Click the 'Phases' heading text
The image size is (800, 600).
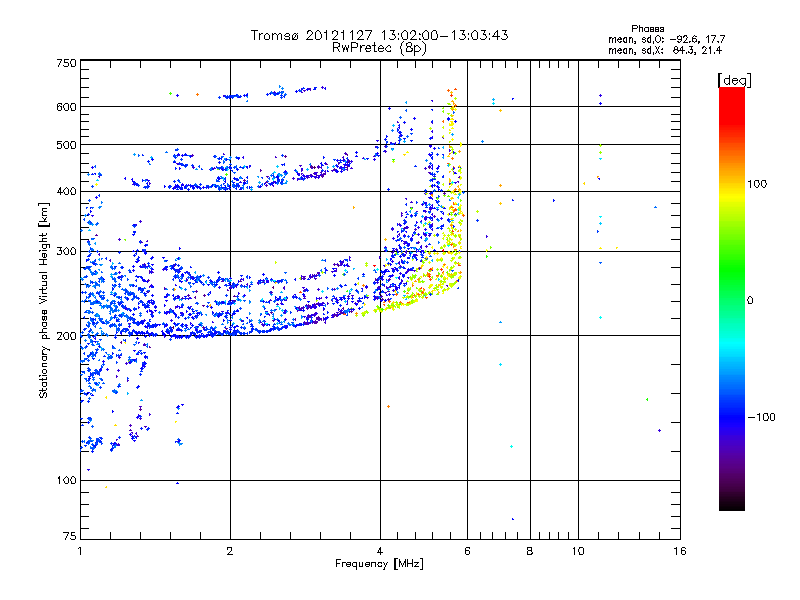pyautogui.click(x=647, y=29)
